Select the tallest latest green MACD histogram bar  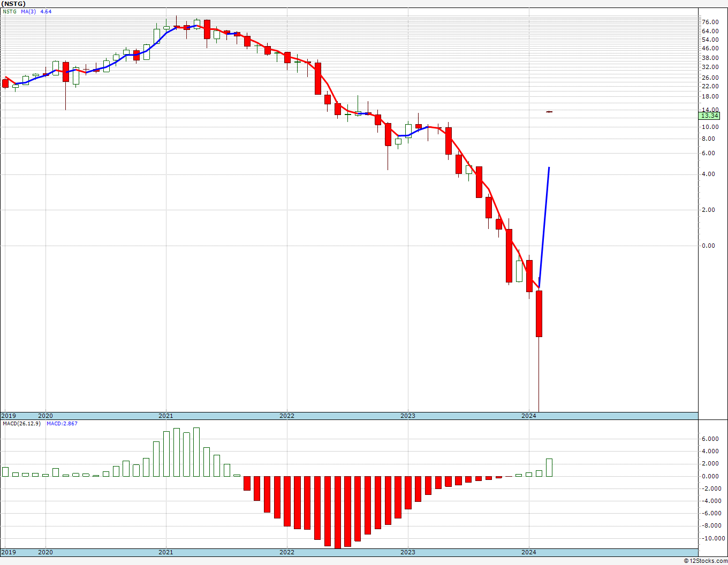[549, 468]
